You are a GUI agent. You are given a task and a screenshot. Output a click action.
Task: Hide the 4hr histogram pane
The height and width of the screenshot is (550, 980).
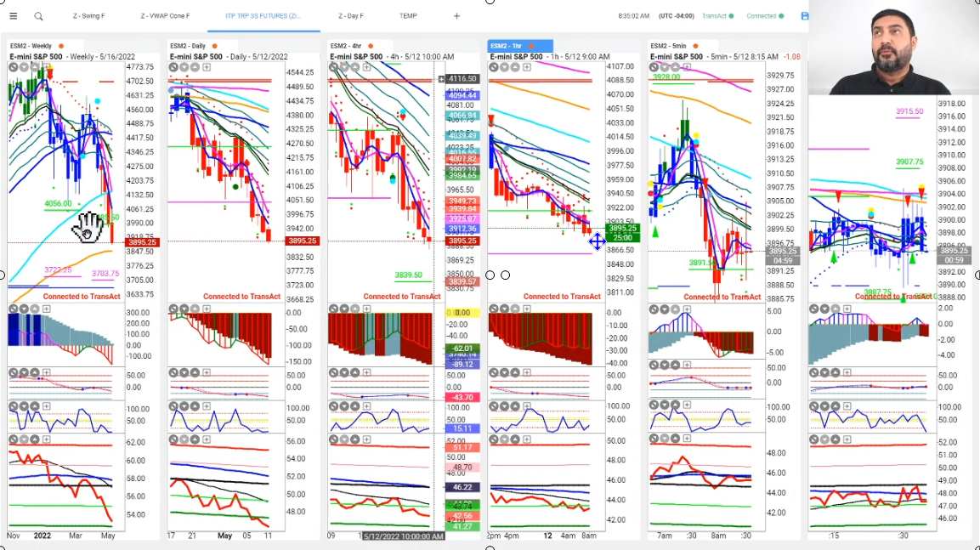[x=334, y=309]
